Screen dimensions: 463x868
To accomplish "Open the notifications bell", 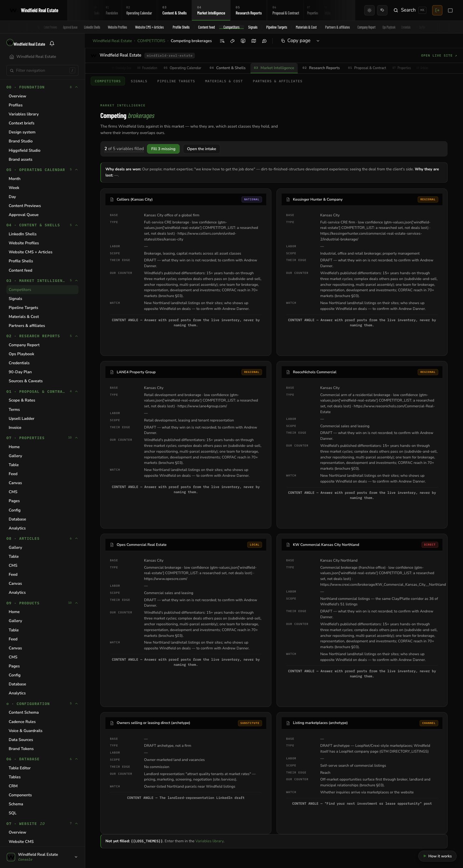I will click(x=52, y=43).
